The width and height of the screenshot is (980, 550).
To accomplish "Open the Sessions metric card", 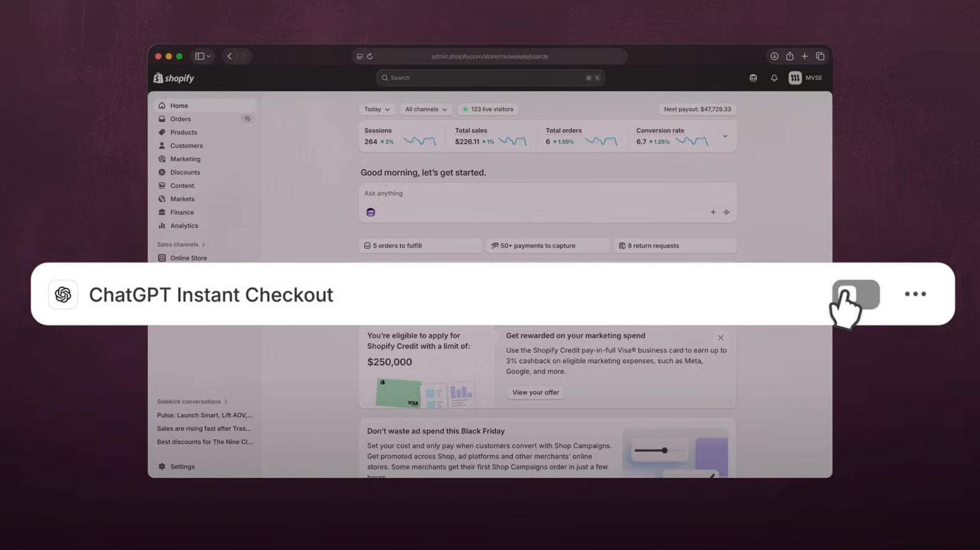I will [x=401, y=136].
